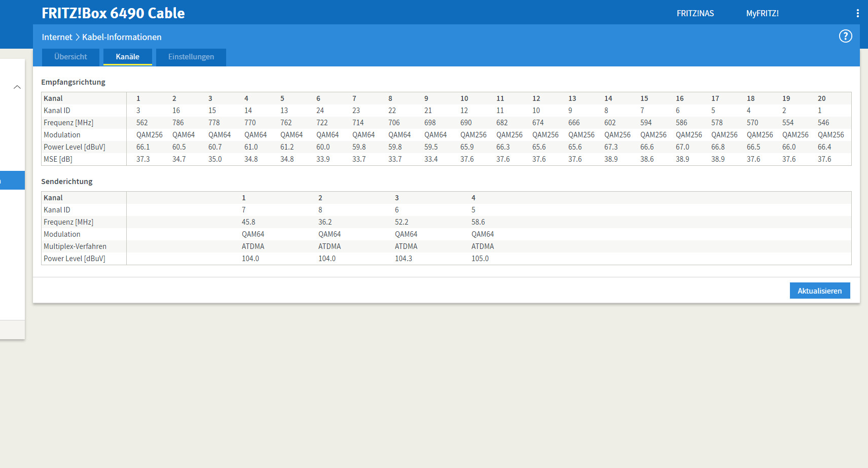Click the downstream Frequenz [MHz] row label

coord(68,123)
